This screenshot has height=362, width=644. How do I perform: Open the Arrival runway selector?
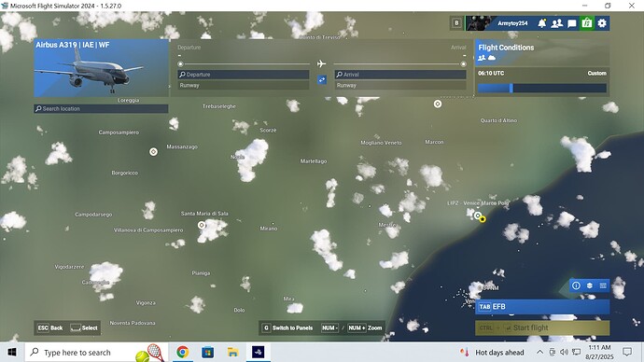click(400, 86)
